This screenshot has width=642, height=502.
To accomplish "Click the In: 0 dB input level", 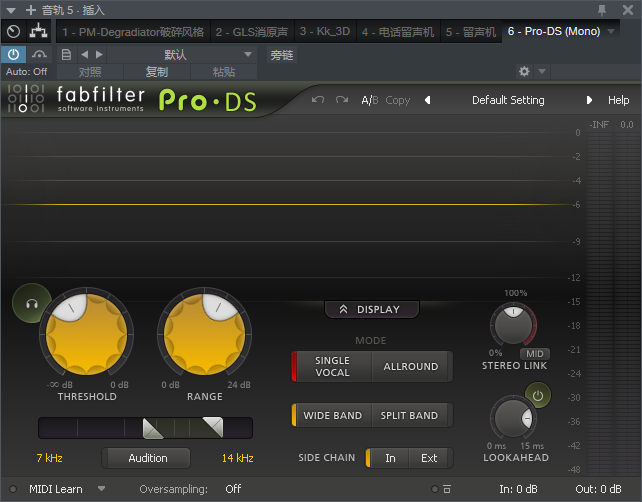I will (518, 489).
